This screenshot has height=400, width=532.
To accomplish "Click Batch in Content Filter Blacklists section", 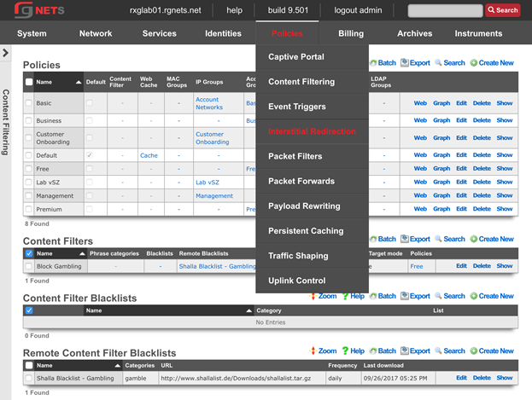I will click(x=383, y=296).
